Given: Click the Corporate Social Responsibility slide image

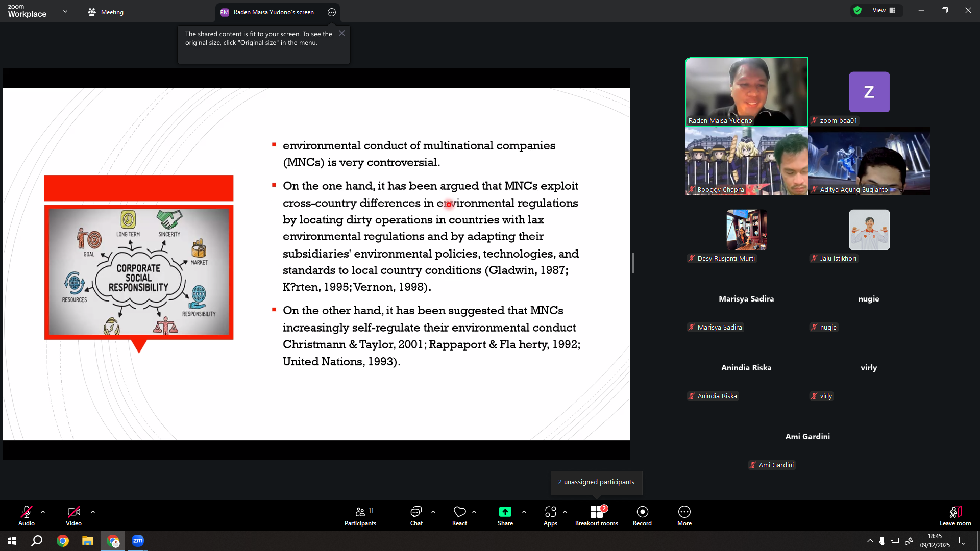Looking at the screenshot, I should pos(139,271).
